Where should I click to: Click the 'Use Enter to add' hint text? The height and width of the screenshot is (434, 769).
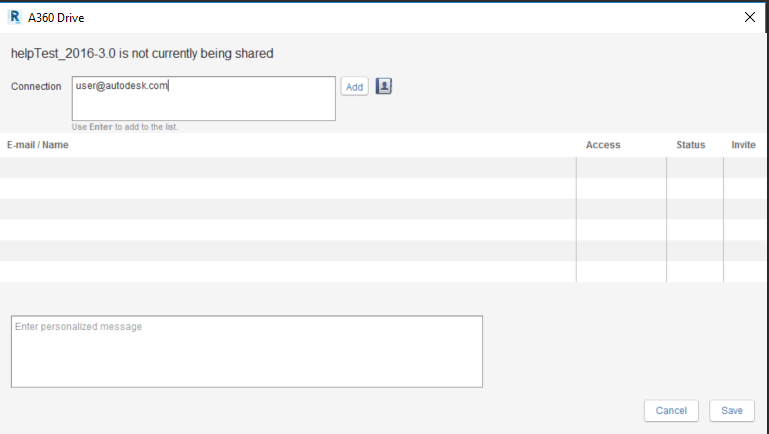click(125, 127)
